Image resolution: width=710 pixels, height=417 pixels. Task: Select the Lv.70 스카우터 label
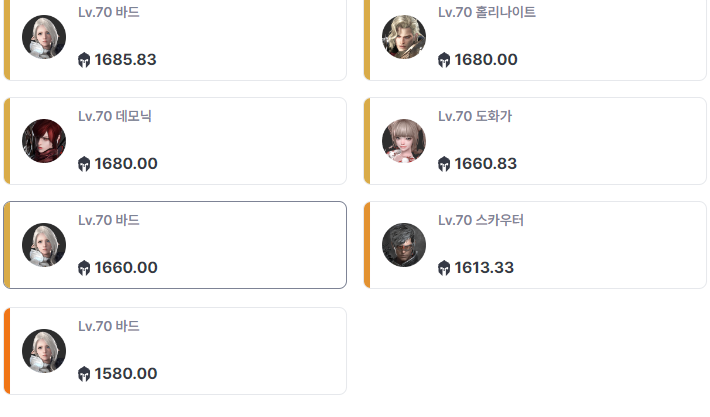(480, 220)
